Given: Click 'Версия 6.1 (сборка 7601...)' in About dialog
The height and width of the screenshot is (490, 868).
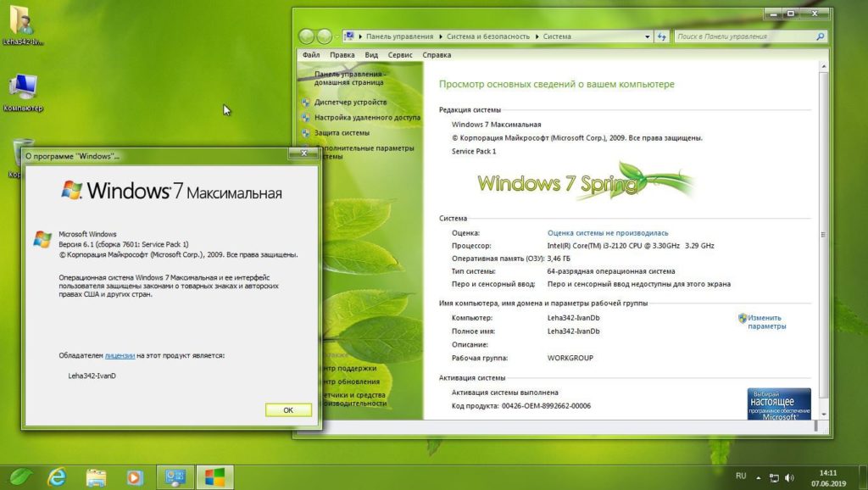Looking at the screenshot, I should [124, 244].
